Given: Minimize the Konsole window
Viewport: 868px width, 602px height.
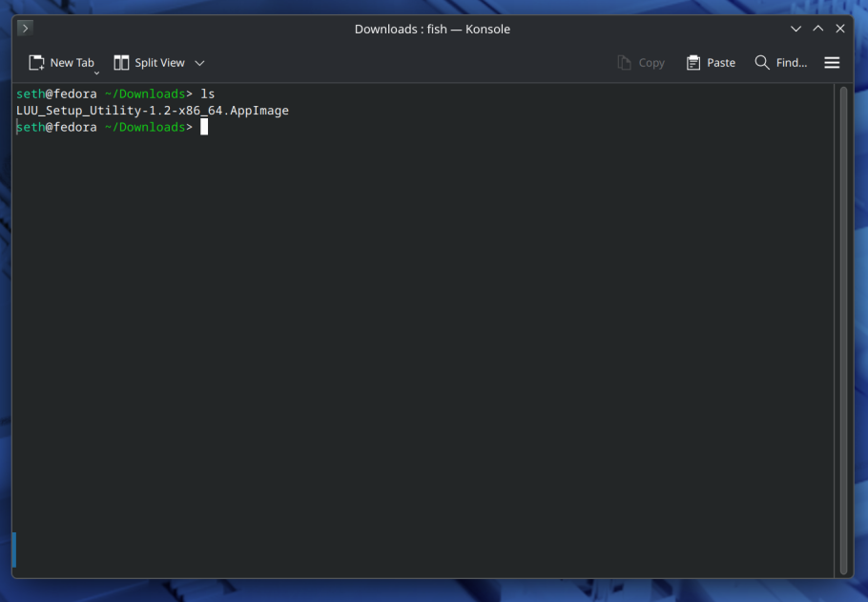Looking at the screenshot, I should point(796,29).
